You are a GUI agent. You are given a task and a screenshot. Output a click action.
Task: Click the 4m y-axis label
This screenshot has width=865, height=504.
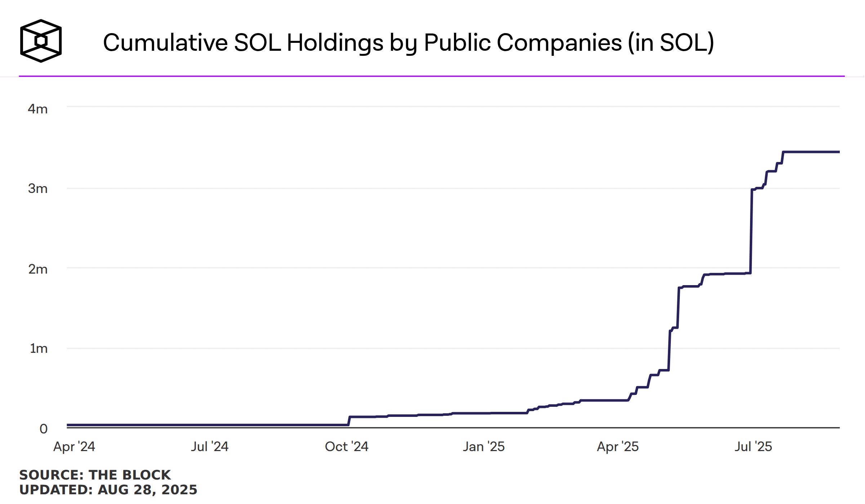tap(38, 109)
